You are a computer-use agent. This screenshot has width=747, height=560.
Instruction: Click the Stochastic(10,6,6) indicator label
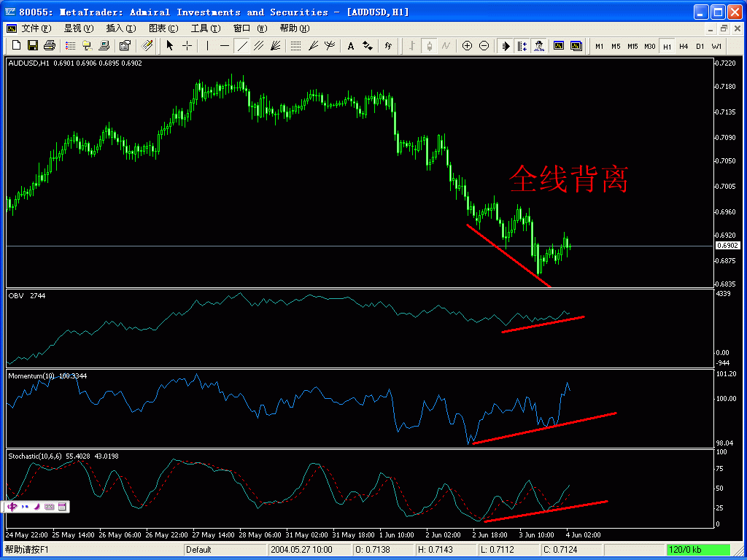click(63, 456)
